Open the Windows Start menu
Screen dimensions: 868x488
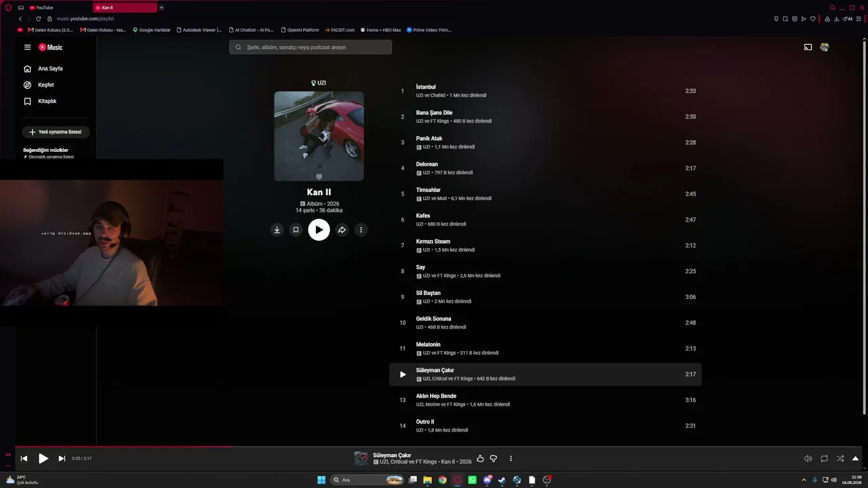click(x=321, y=480)
